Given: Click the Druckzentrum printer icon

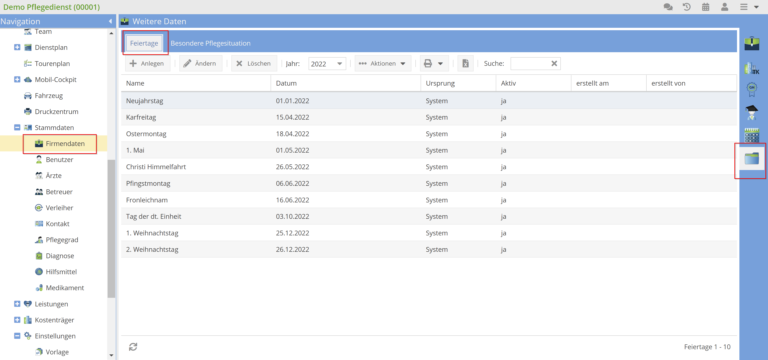Looking at the screenshot, I should click(x=27, y=112).
